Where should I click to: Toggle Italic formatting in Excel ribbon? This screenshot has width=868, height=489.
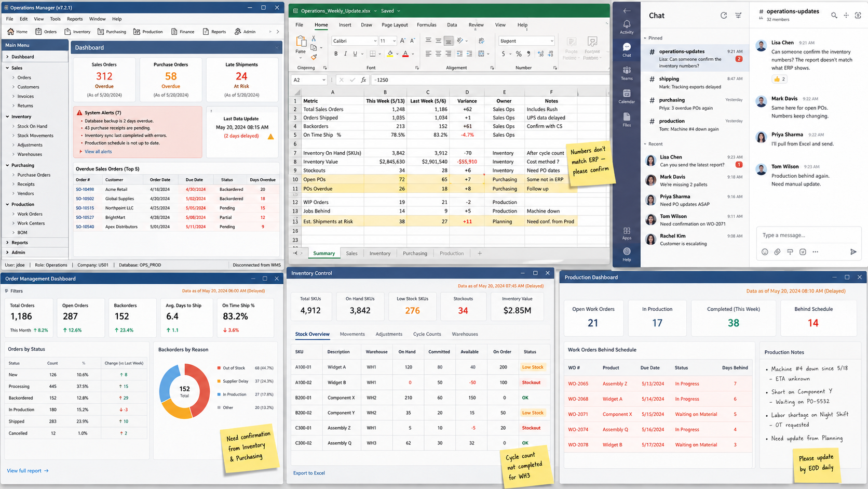click(x=345, y=54)
